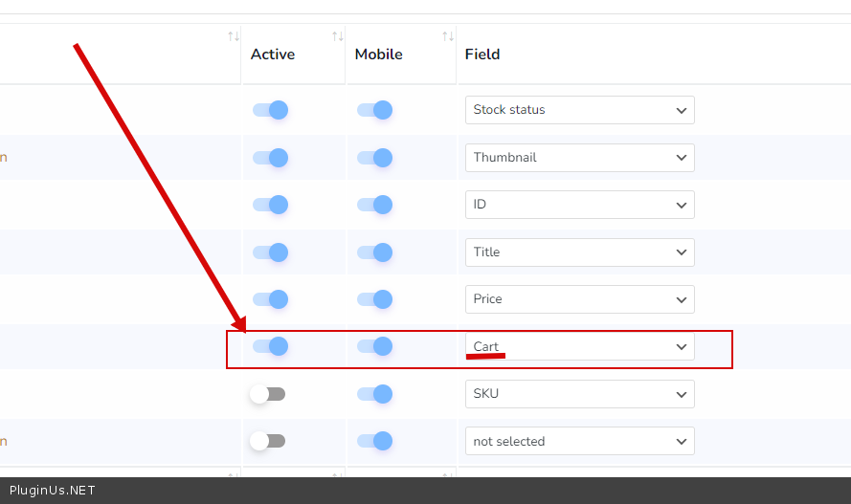This screenshot has height=504, width=851.
Task: Click the PluginUs.NET footer text
Action: 53,491
